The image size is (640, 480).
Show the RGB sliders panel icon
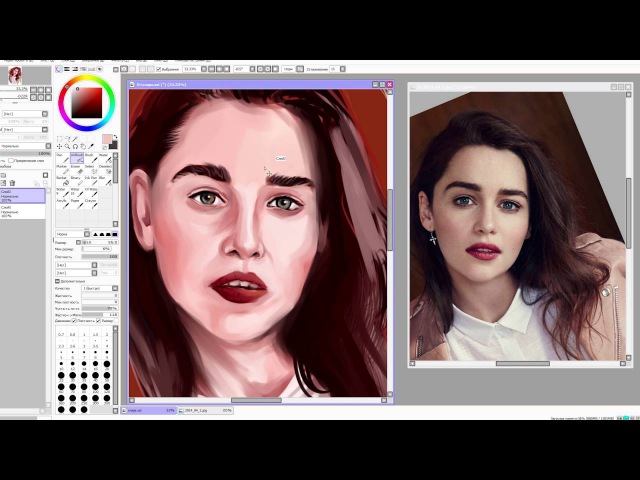coord(67,69)
